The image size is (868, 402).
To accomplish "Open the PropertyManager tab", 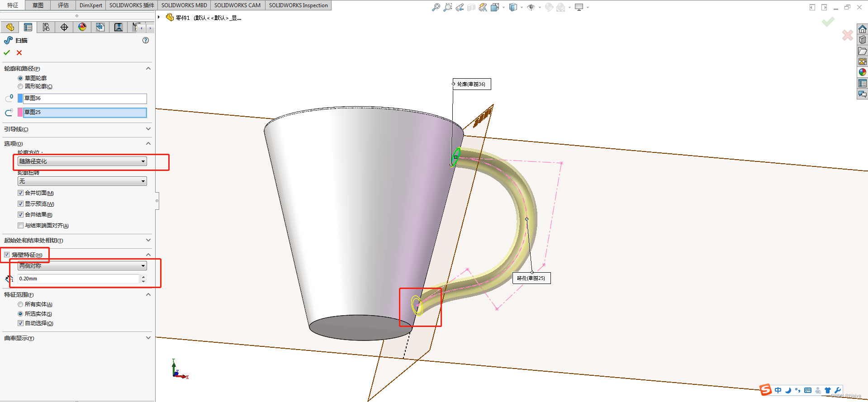I will [28, 28].
